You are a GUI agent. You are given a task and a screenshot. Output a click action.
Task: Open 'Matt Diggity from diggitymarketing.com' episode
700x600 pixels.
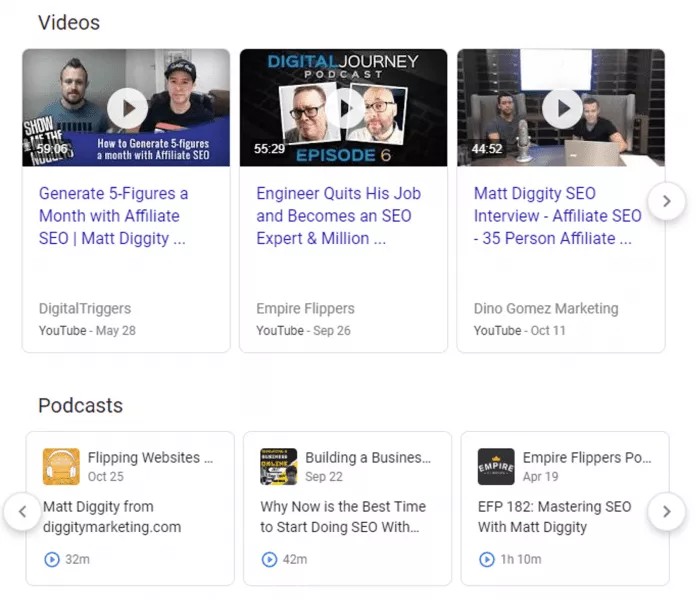[x=112, y=517]
